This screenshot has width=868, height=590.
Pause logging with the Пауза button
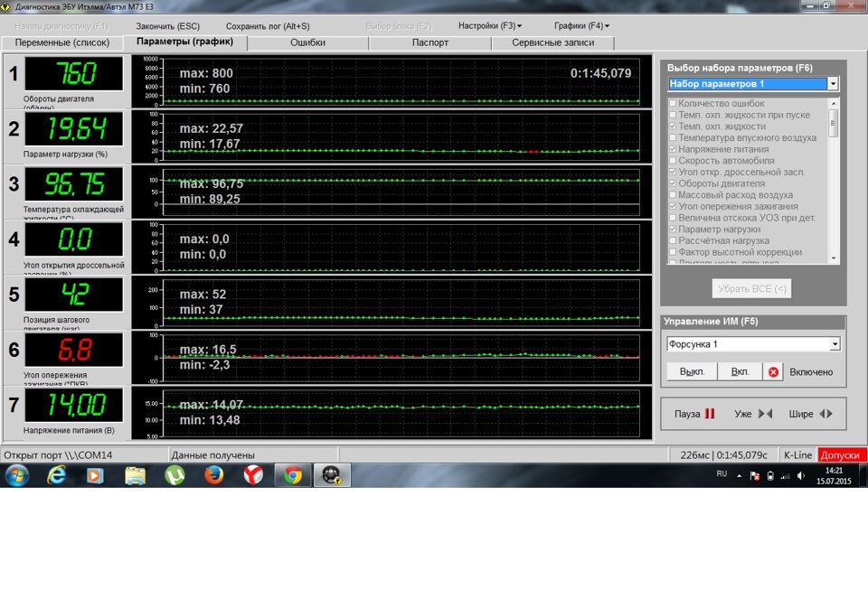[694, 414]
